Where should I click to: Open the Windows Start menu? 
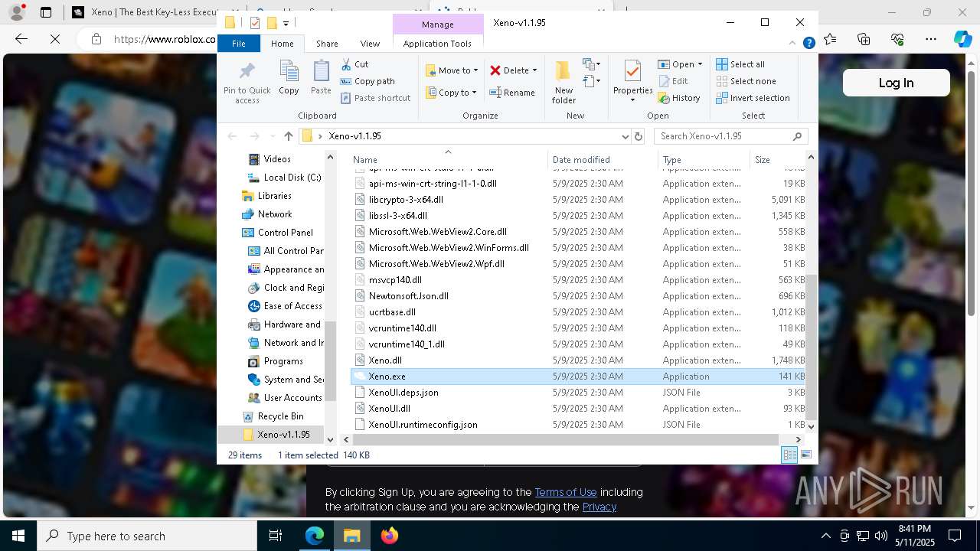tap(18, 536)
